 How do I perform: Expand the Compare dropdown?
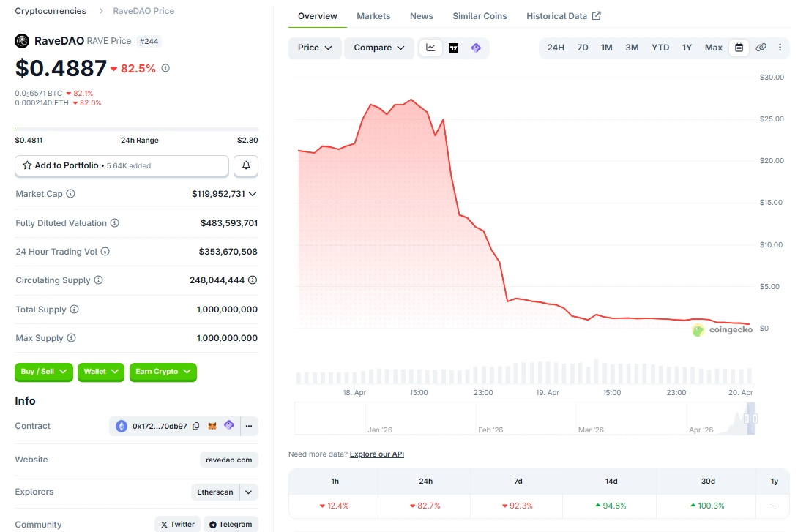coord(378,48)
